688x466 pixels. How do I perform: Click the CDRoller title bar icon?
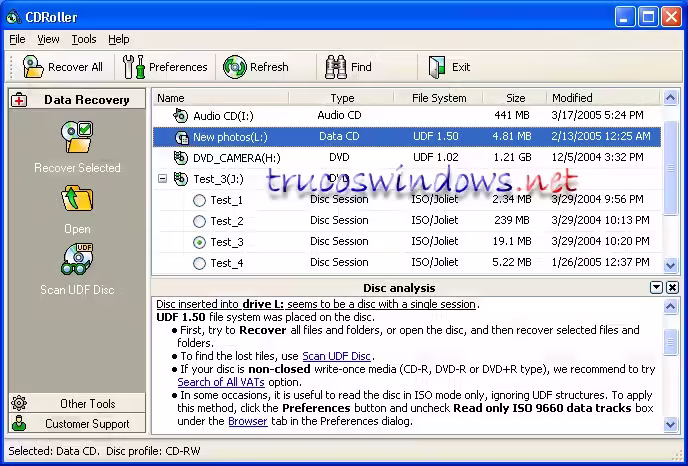(x=14, y=17)
